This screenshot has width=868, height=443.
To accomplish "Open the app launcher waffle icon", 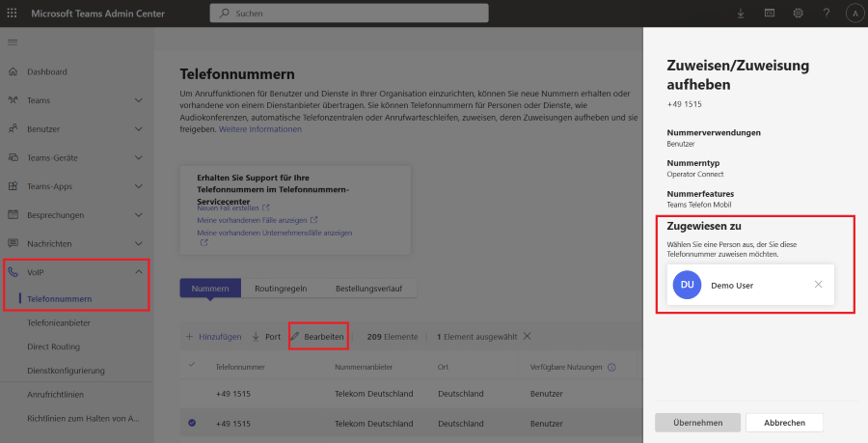I will [12, 13].
